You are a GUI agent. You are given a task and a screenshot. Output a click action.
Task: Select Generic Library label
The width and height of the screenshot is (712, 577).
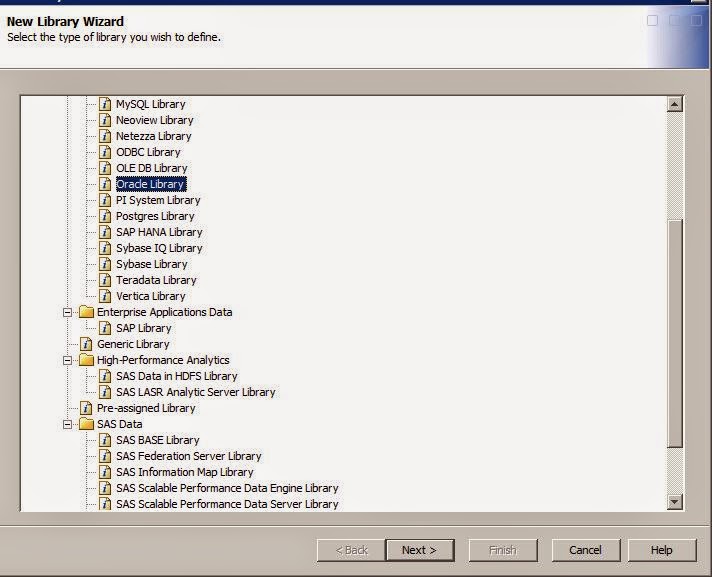[133, 344]
